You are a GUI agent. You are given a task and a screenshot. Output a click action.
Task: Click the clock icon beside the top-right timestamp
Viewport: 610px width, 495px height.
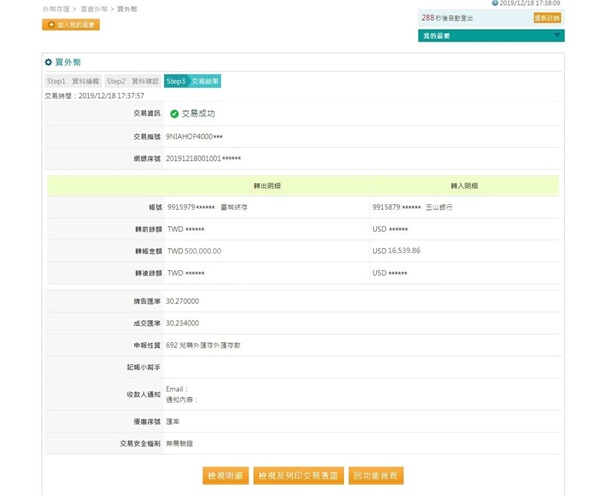495,3
